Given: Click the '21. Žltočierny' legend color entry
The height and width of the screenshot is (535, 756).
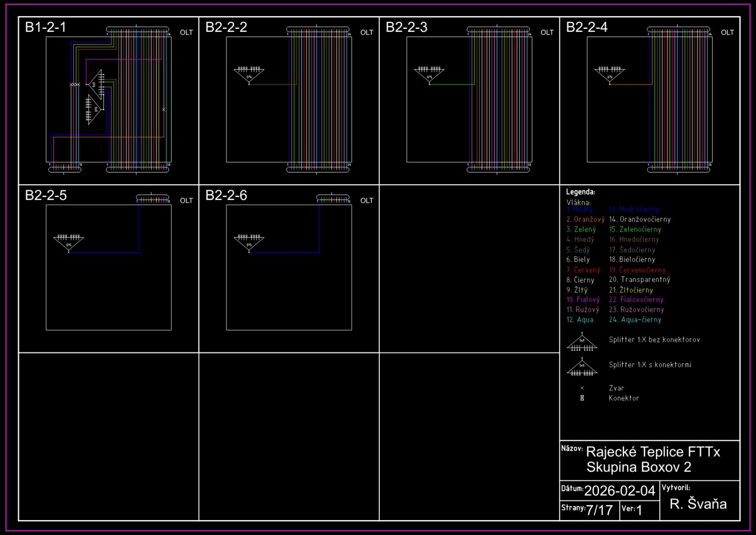Looking at the screenshot, I should tap(631, 290).
